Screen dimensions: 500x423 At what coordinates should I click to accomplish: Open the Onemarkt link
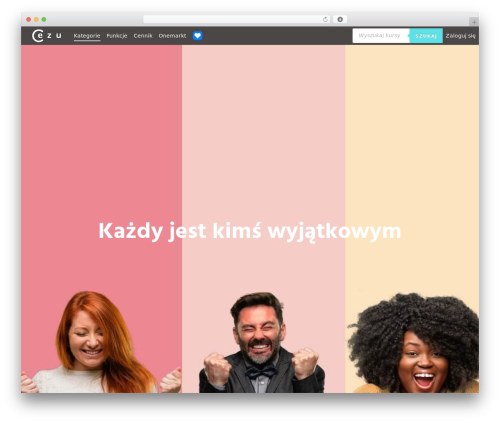click(x=172, y=36)
